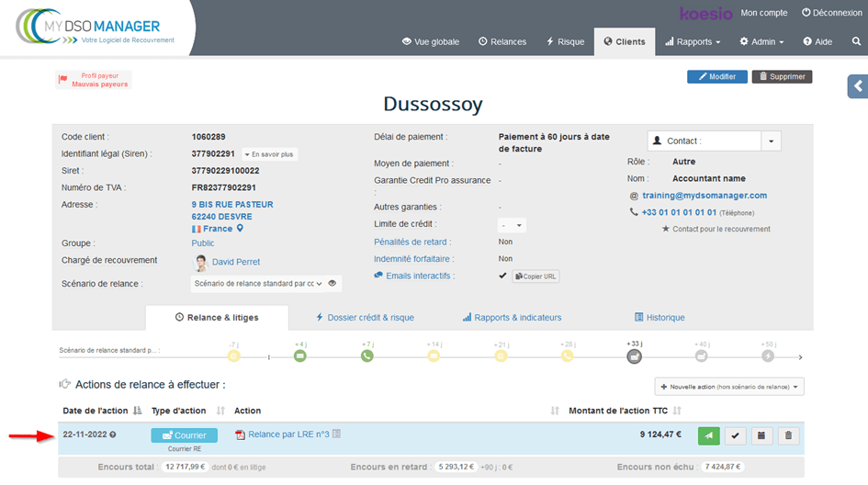The width and height of the screenshot is (868, 485).
Task: Click the Copier URL button
Action: click(535, 276)
